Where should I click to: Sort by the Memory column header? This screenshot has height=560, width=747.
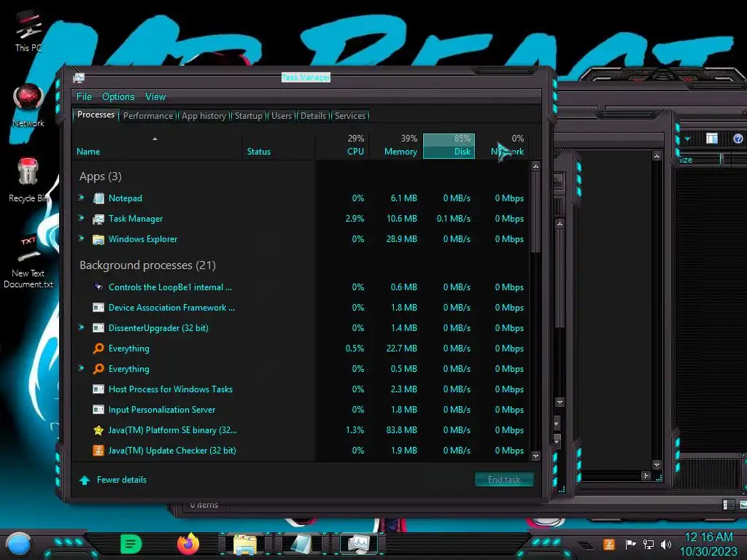395,146
